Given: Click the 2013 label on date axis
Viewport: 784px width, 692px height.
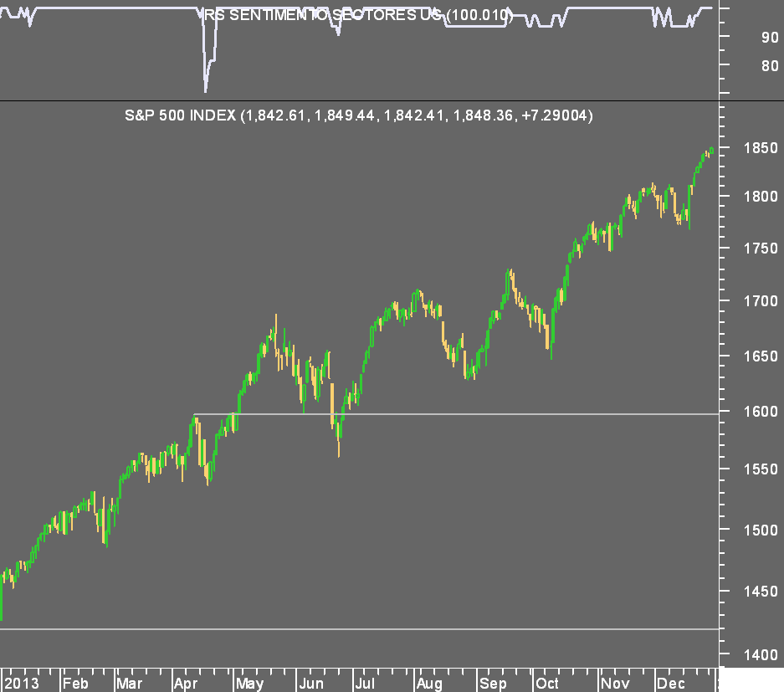Looking at the screenshot, I should click(22, 684).
